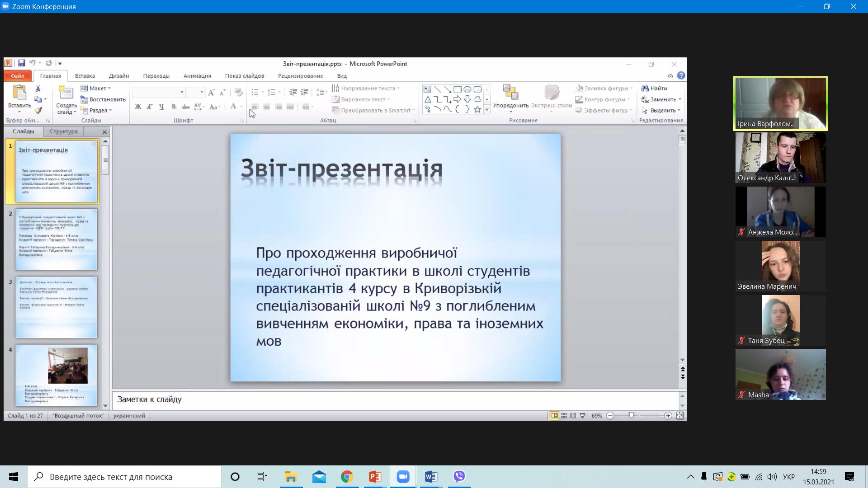868x488 pixels.
Task: Switch to Reading view icon in status bar
Action: pos(573,416)
